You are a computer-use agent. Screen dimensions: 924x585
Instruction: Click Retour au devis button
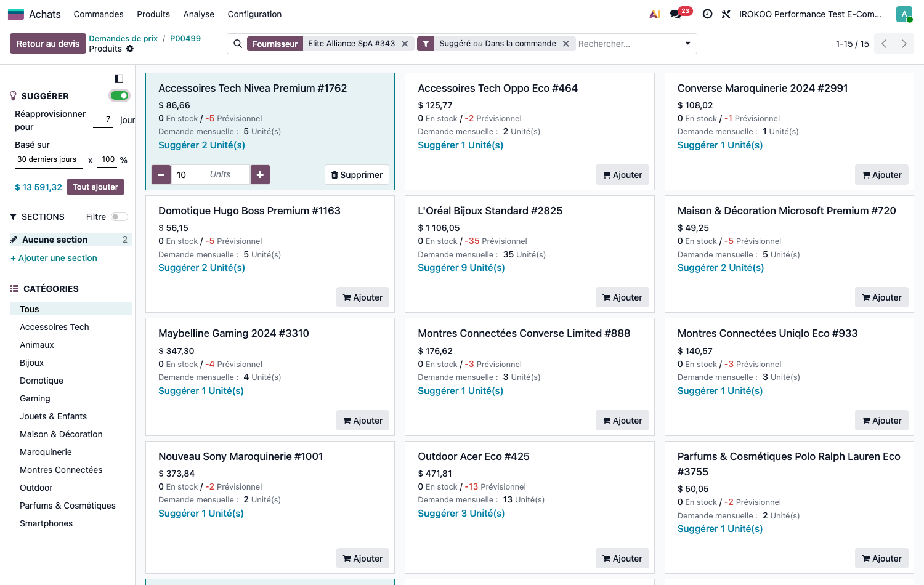(48, 44)
